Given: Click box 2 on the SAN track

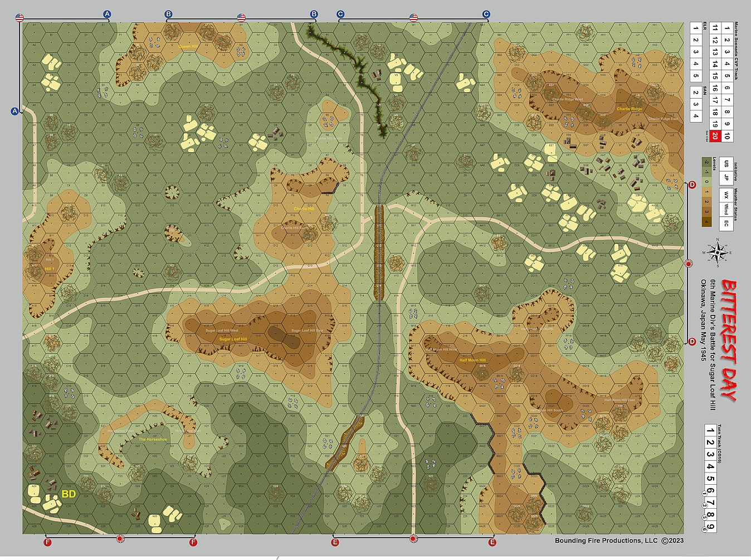Looking at the screenshot, I should pyautogui.click(x=696, y=92).
